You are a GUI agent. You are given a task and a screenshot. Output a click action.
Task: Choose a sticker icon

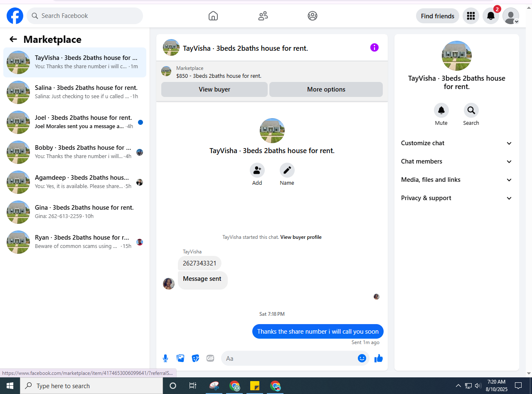tap(195, 358)
